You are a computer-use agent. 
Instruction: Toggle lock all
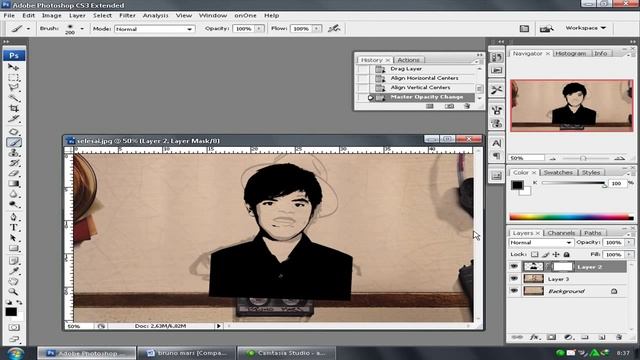point(567,254)
